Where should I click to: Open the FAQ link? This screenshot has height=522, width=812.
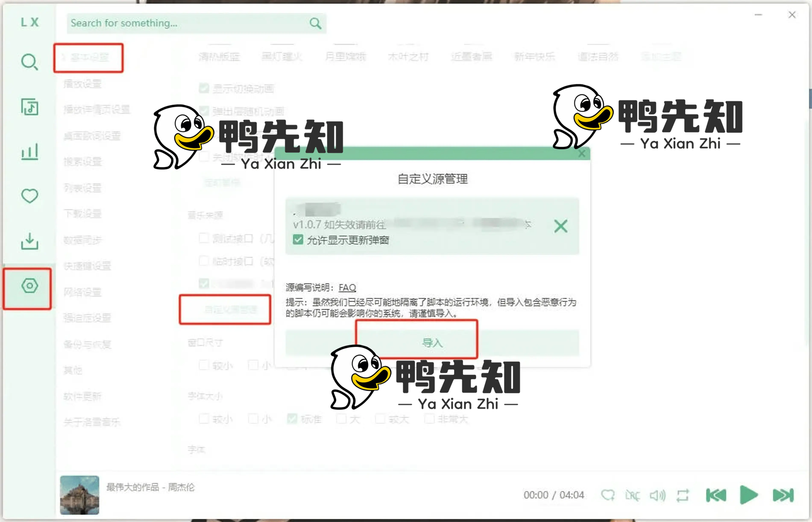[x=347, y=287]
